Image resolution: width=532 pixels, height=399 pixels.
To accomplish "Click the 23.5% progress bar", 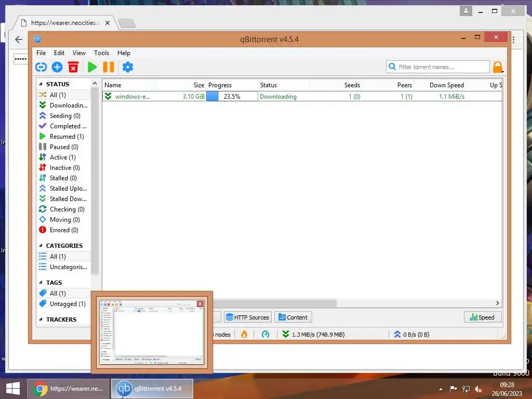I will coord(232,96).
